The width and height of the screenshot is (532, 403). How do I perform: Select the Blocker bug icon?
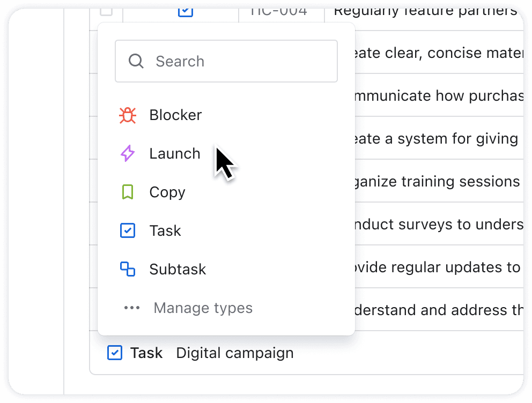tap(127, 115)
